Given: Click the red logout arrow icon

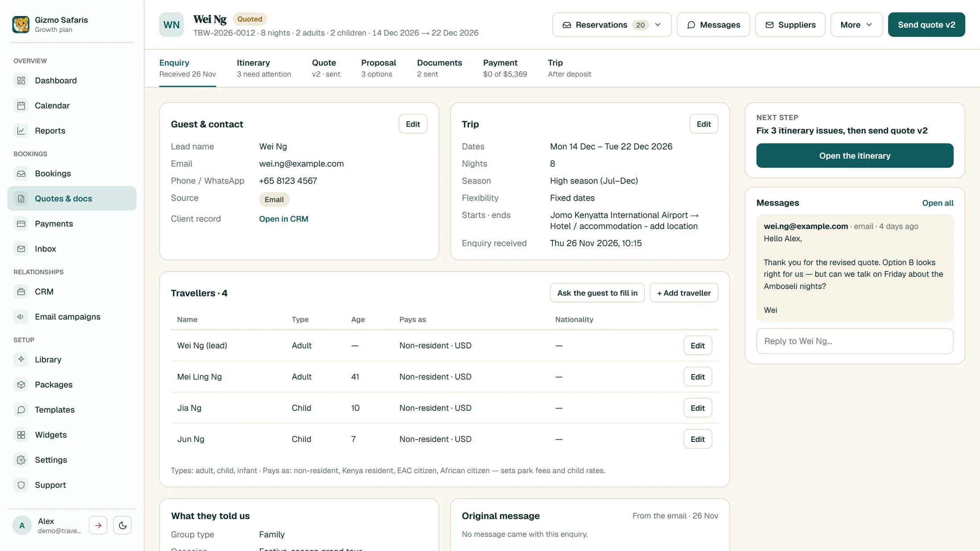Looking at the screenshot, I should (x=98, y=525).
